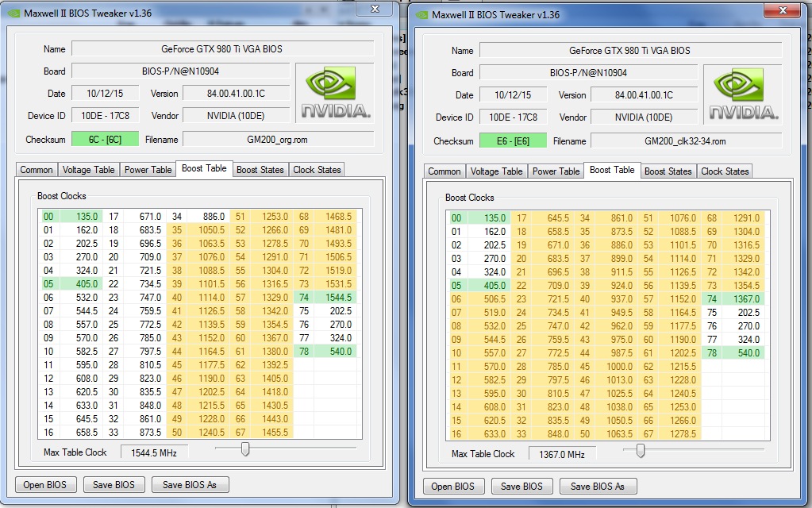Image resolution: width=812 pixels, height=508 pixels.
Task: Click the NVIDIA logo in left window
Action: click(x=334, y=93)
